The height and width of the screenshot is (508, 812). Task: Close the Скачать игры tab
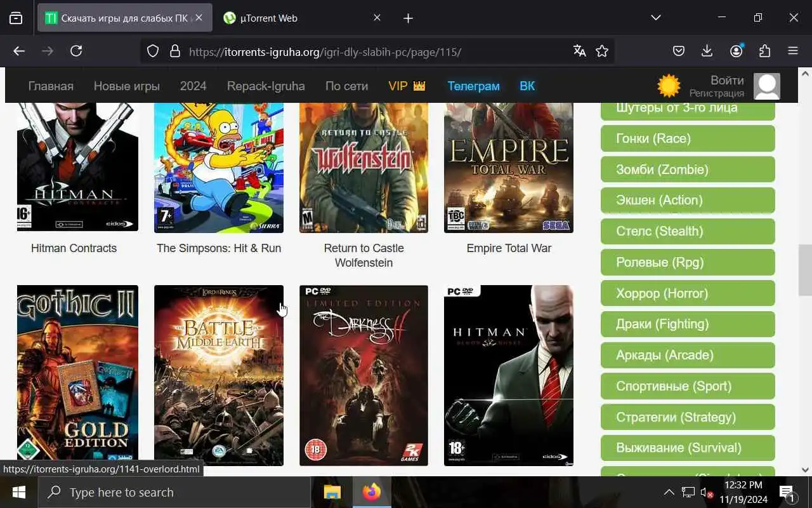coord(199,18)
